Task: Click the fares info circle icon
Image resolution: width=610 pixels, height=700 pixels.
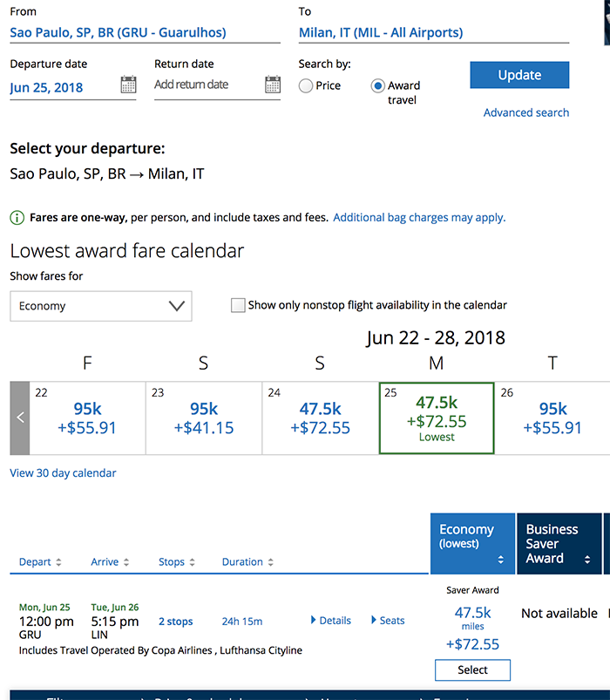Action: [17, 218]
